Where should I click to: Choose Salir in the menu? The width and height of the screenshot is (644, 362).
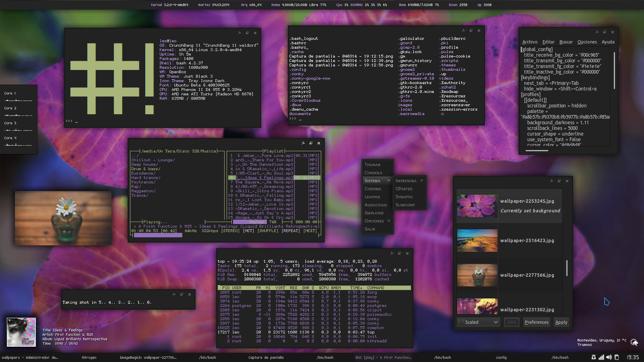point(378,229)
